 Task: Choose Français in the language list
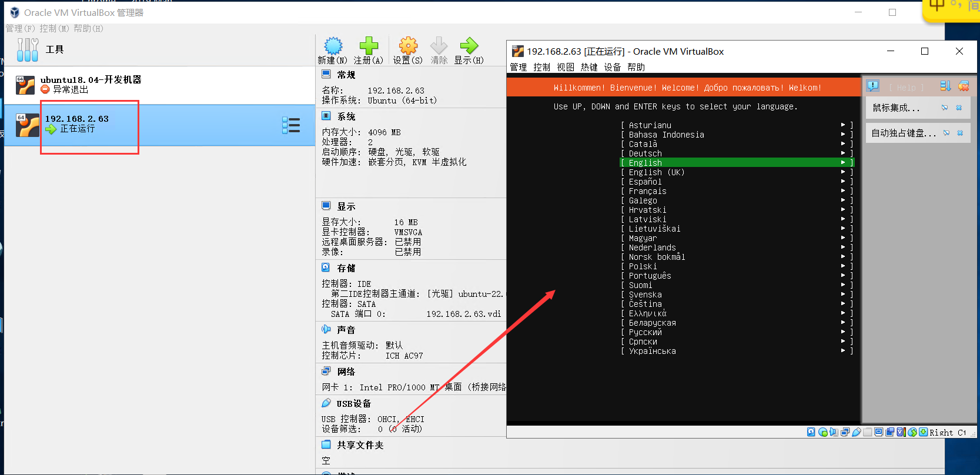pyautogui.click(x=737, y=191)
